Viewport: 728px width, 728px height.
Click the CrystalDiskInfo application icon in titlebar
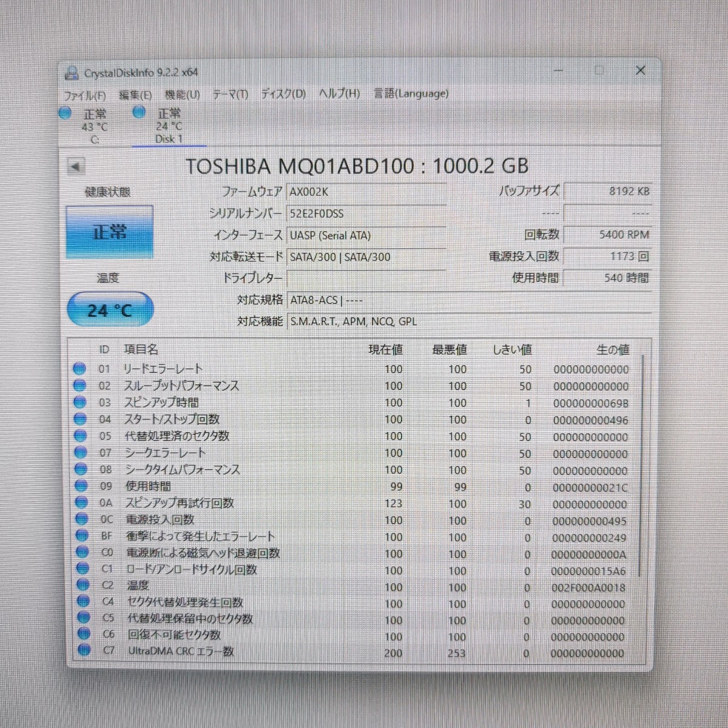click(x=72, y=72)
